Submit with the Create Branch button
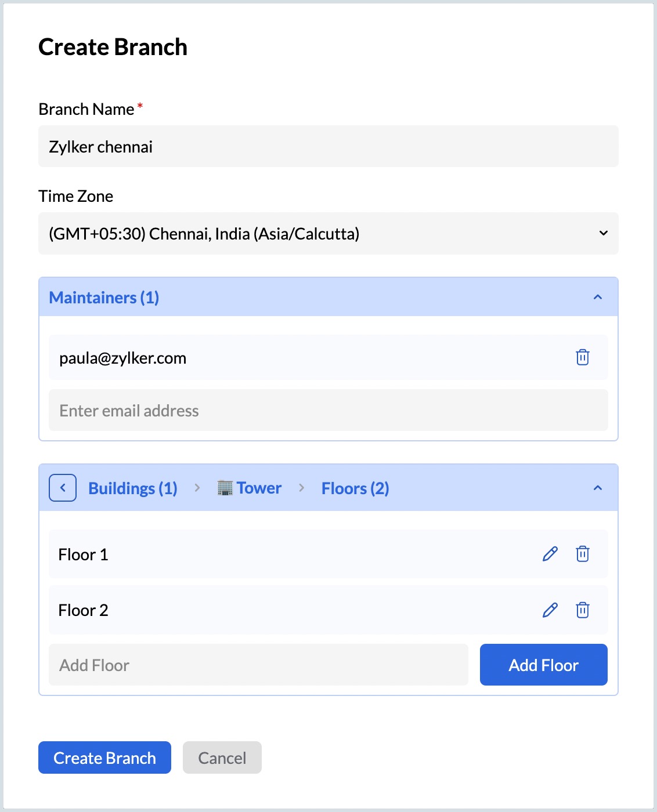This screenshot has height=812, width=657. (x=104, y=757)
